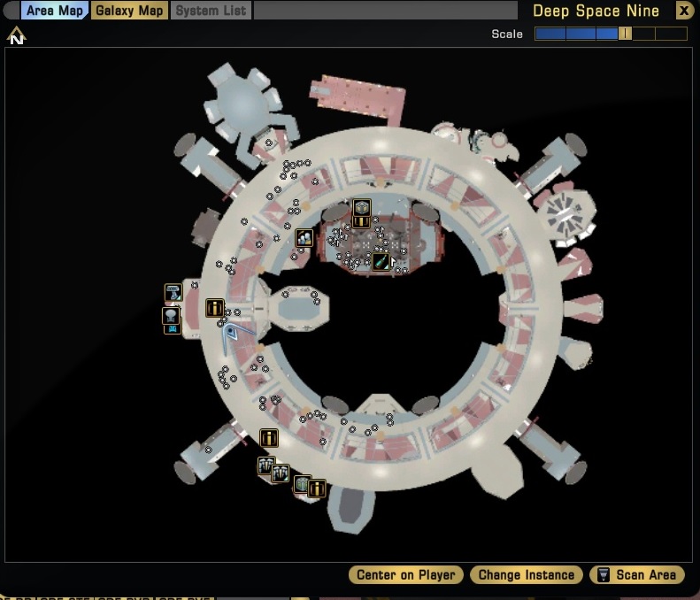Screen dimensions: 700x600
Task: Select the twin-pillar icon with teal corner
Action: click(281, 473)
